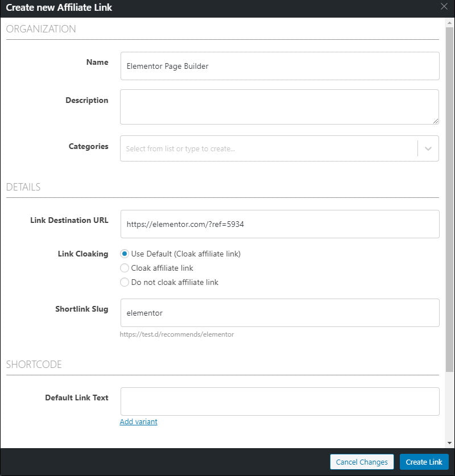Focus the Name input field

tap(280, 66)
